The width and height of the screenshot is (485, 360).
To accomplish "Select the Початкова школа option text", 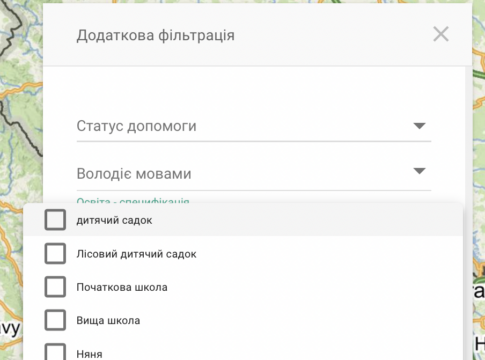I will tap(122, 287).
